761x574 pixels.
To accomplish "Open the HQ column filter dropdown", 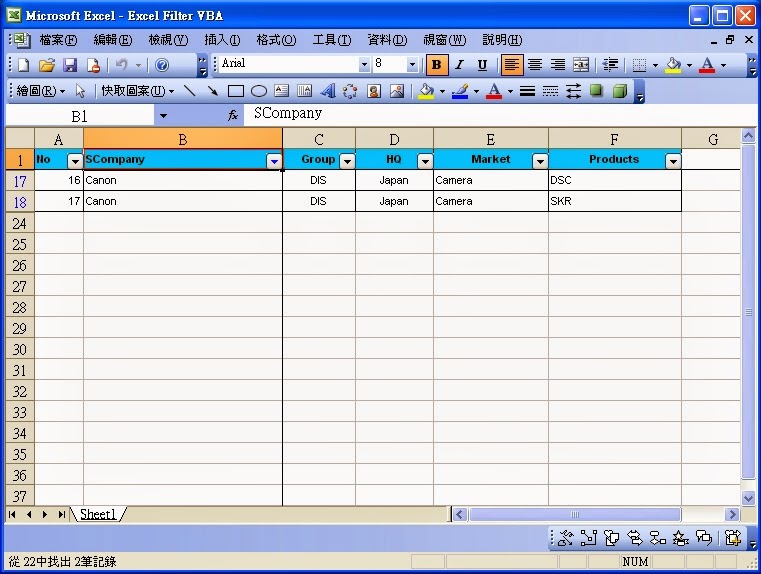I will point(425,161).
